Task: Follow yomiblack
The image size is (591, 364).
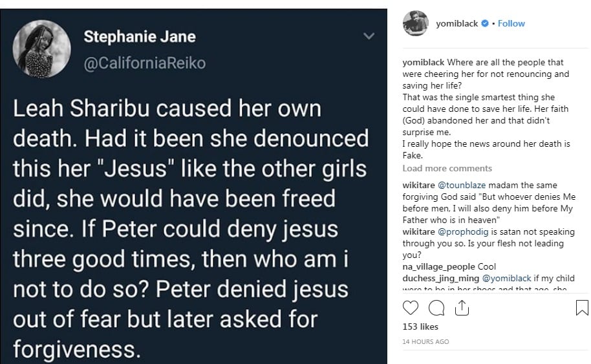Action: coord(511,23)
